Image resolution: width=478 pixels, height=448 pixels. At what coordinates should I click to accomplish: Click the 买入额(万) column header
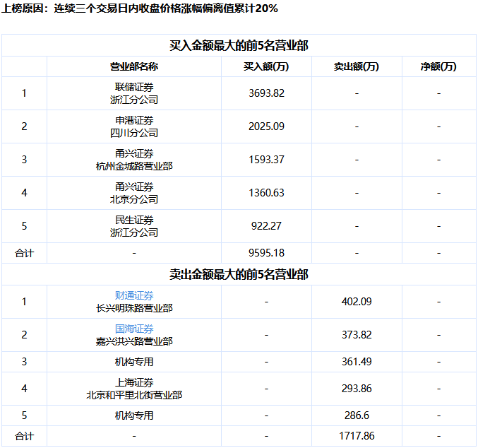tap(266, 66)
